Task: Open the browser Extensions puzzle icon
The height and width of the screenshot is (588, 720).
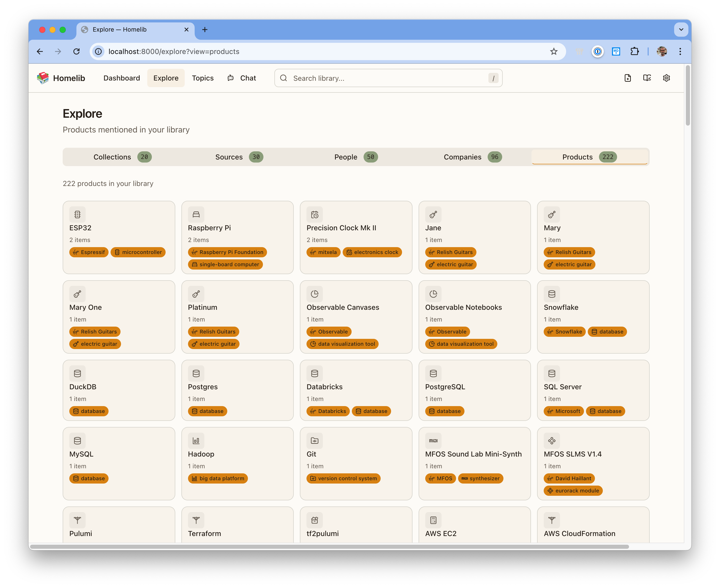Action: [634, 51]
